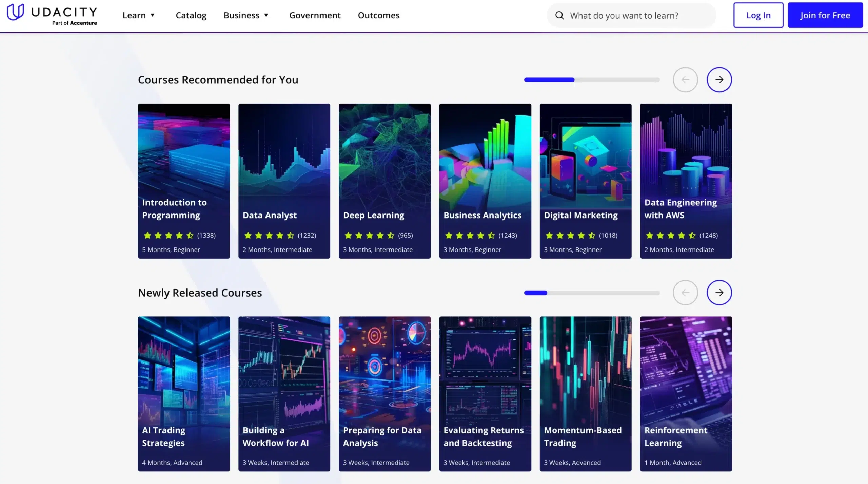Expand the Learn dropdown menu

tap(139, 15)
